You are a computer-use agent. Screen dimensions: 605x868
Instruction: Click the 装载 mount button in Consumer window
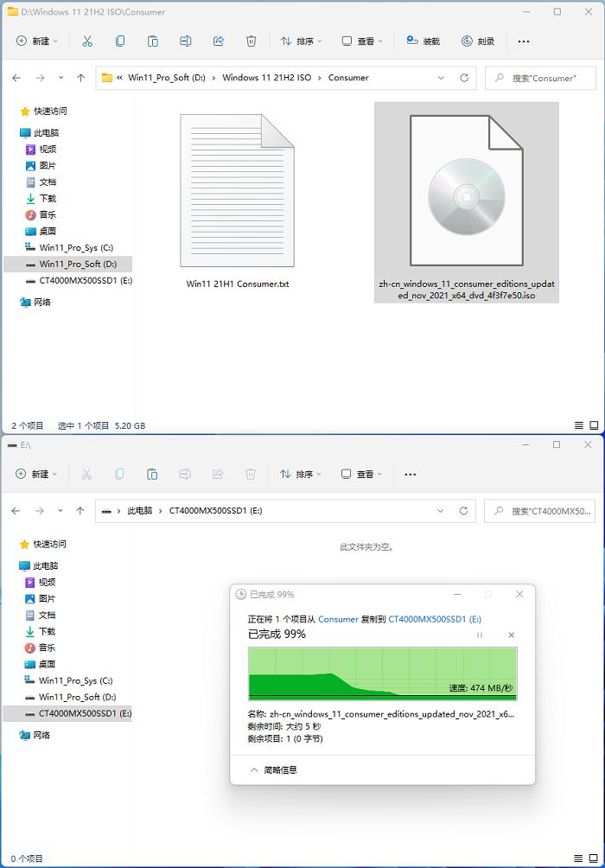coord(423,41)
